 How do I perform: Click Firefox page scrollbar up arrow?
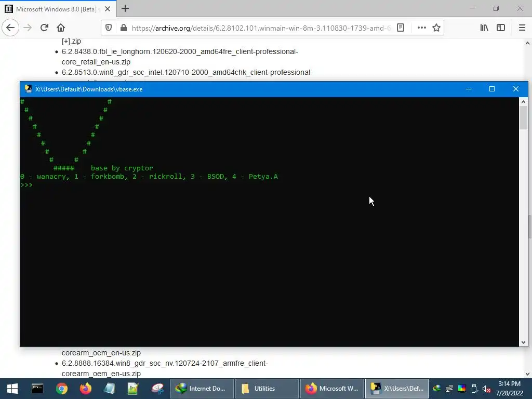click(x=527, y=43)
